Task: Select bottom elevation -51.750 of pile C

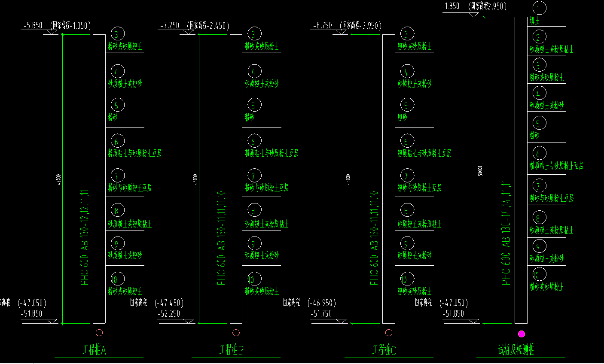Action: coord(321,314)
